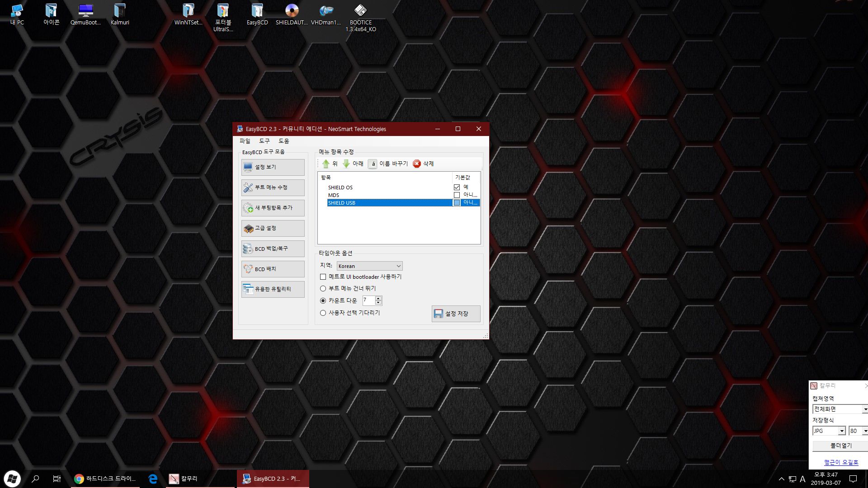This screenshot has width=868, height=488.
Task: Open BCD 배치 section
Action: point(273,269)
